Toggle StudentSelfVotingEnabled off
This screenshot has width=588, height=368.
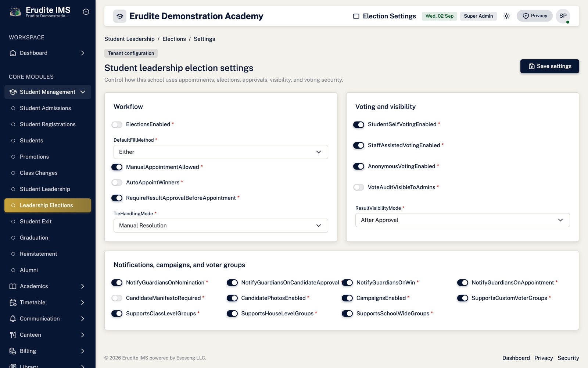359,125
